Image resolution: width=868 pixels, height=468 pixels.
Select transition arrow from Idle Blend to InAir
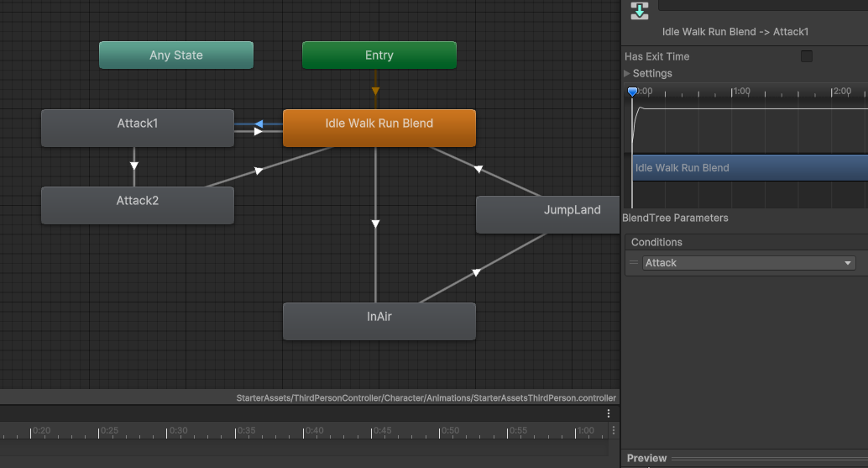click(x=376, y=223)
